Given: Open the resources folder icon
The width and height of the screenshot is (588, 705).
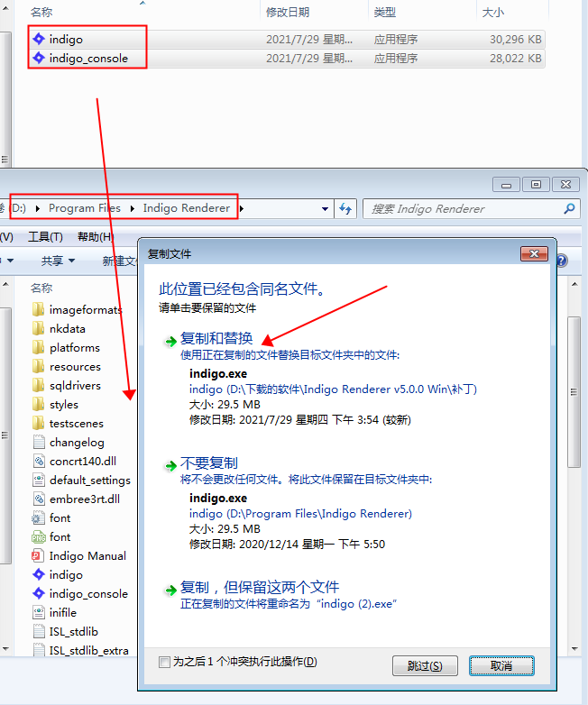Looking at the screenshot, I should coord(39,366).
